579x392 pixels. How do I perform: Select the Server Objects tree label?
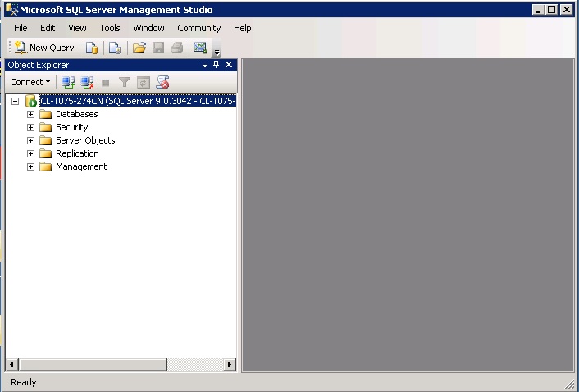pyautogui.click(x=85, y=140)
